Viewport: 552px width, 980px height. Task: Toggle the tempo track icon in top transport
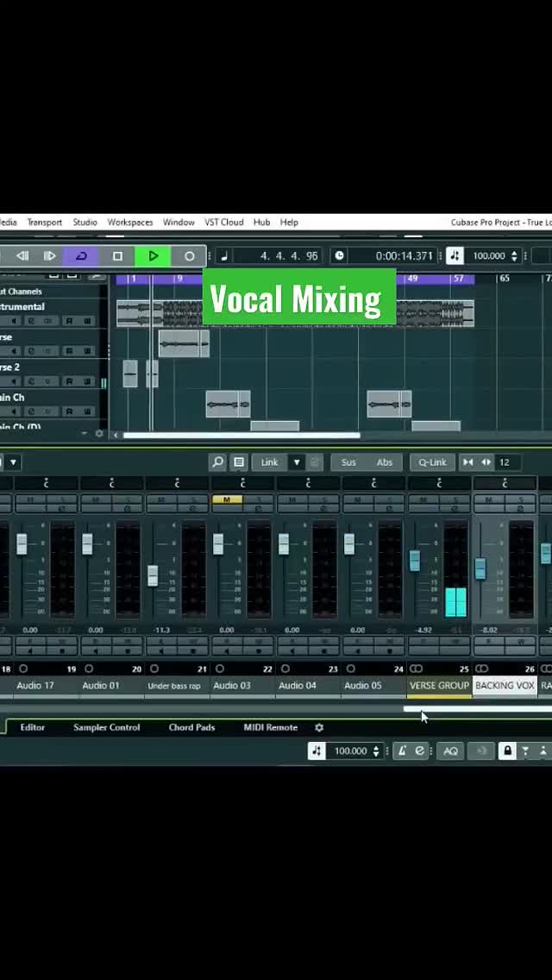[x=455, y=255]
